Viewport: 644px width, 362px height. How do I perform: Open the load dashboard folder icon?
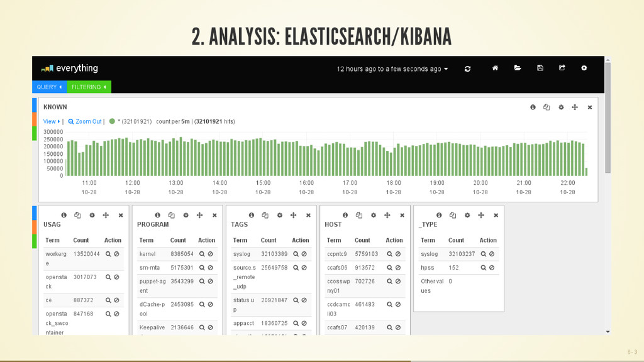click(518, 68)
